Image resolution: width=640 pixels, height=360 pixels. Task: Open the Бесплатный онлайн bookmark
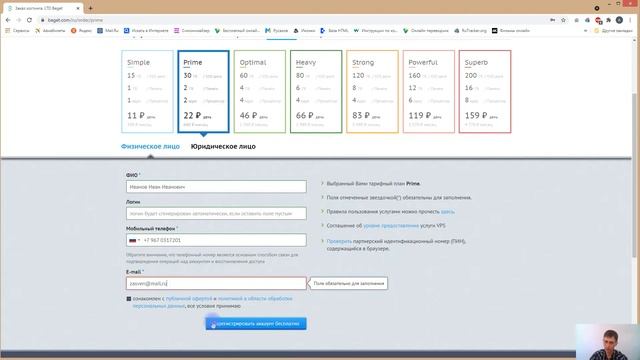coord(237,31)
